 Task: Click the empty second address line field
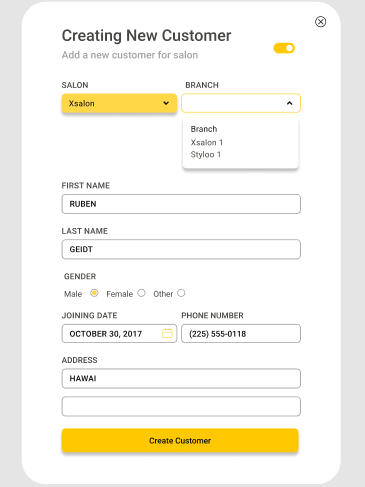181,406
